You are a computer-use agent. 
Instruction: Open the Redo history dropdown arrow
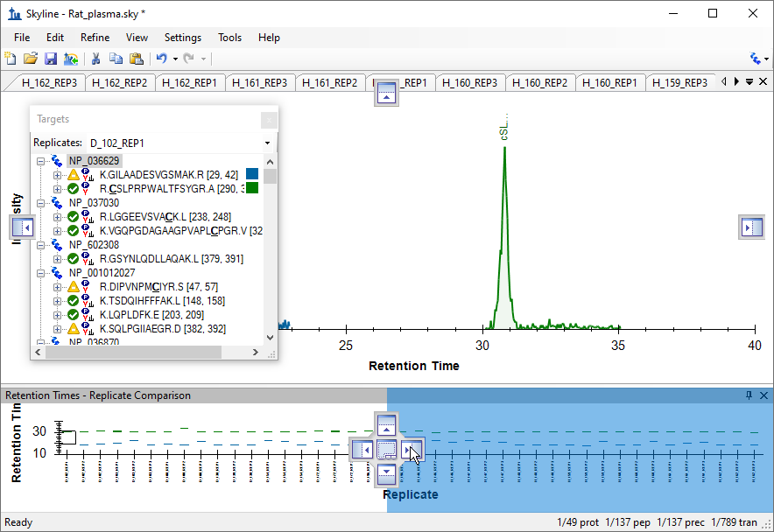[203, 59]
